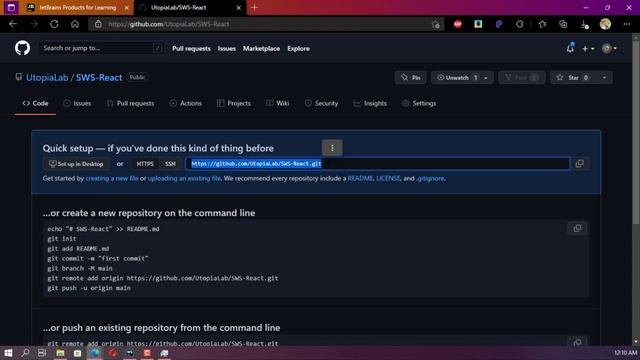This screenshot has width=640, height=360.
Task: Open File Explorer from taskbar
Action: coord(60,353)
